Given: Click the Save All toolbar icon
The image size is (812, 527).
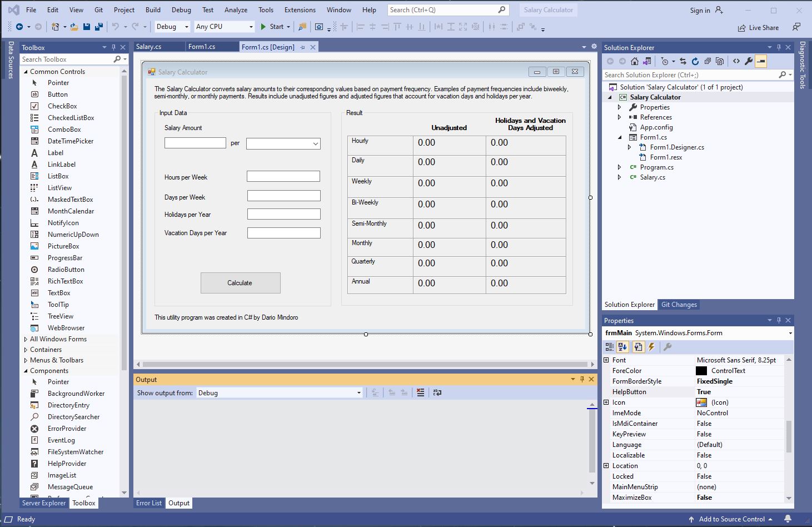Looking at the screenshot, I should click(x=98, y=27).
